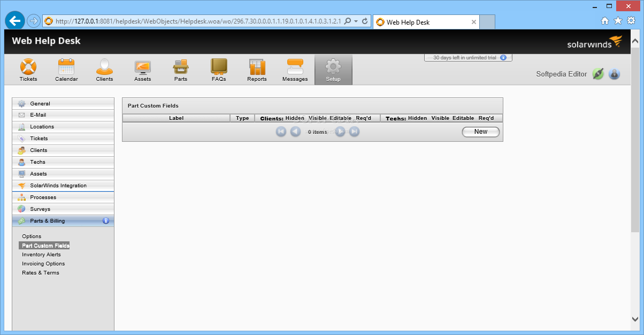Screen dimensions: 644x335
Task: Open the Parts toolbar icon
Action: [x=181, y=70]
